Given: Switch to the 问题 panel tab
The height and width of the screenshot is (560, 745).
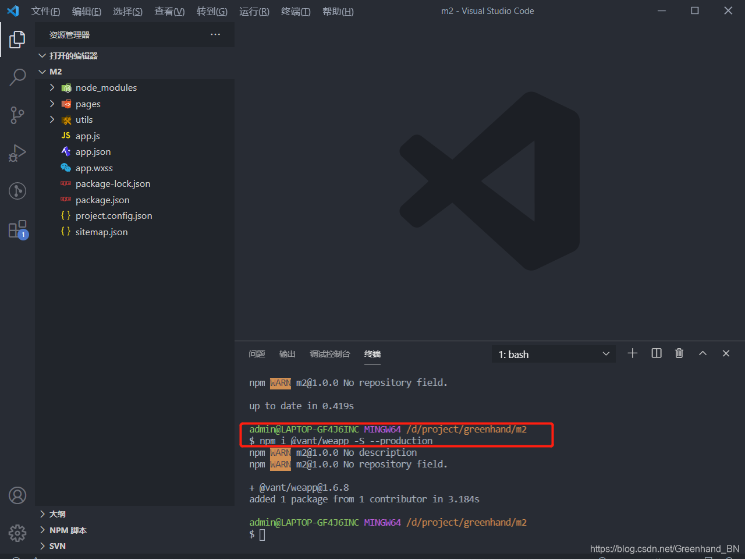Looking at the screenshot, I should [257, 354].
